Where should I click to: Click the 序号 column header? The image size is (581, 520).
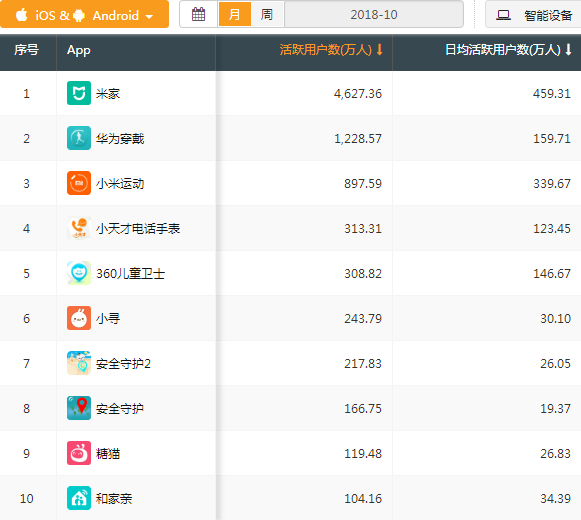tap(26, 50)
